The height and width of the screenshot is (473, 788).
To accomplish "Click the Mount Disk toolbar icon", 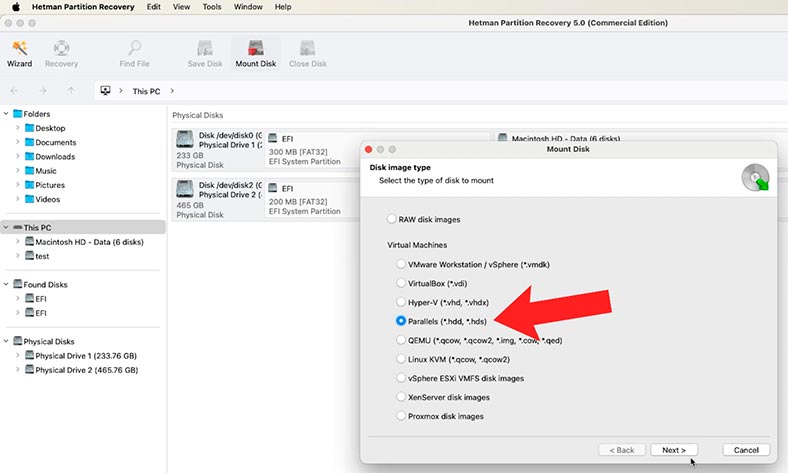I will tap(255, 48).
